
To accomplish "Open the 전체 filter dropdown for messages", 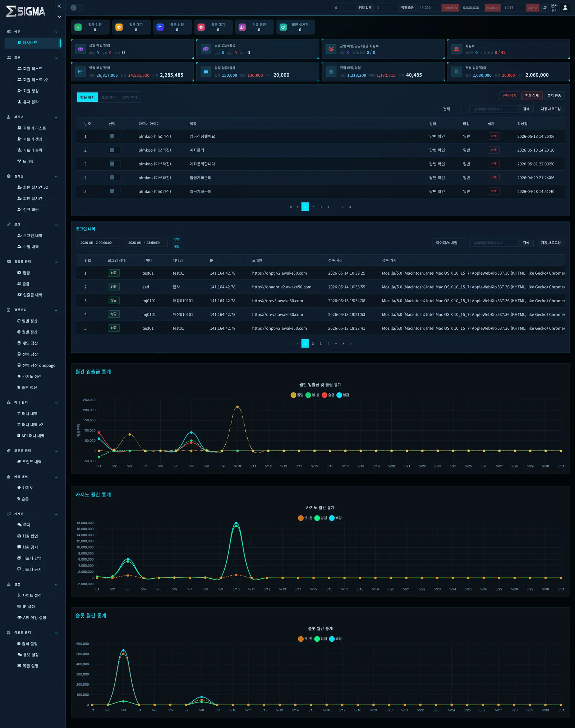I will (x=451, y=109).
